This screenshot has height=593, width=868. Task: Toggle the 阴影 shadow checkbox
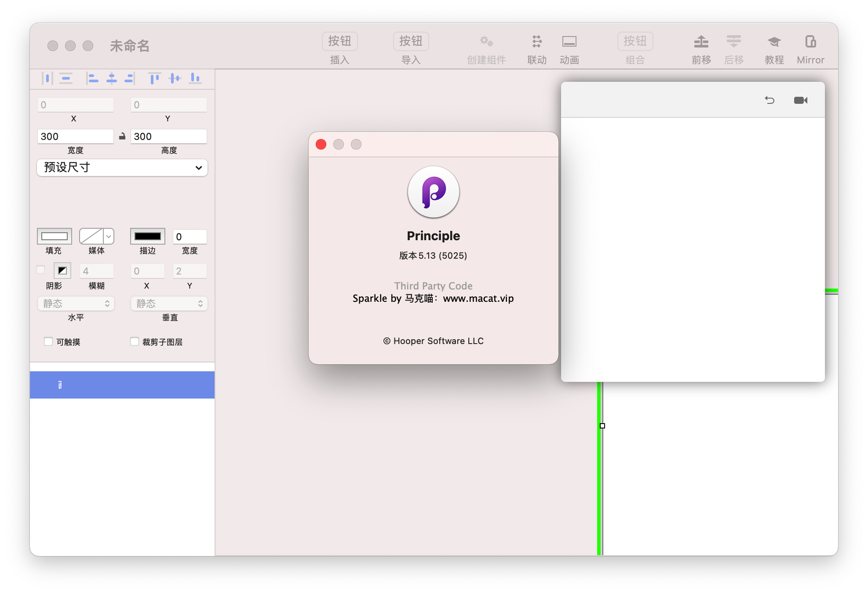pyautogui.click(x=41, y=270)
